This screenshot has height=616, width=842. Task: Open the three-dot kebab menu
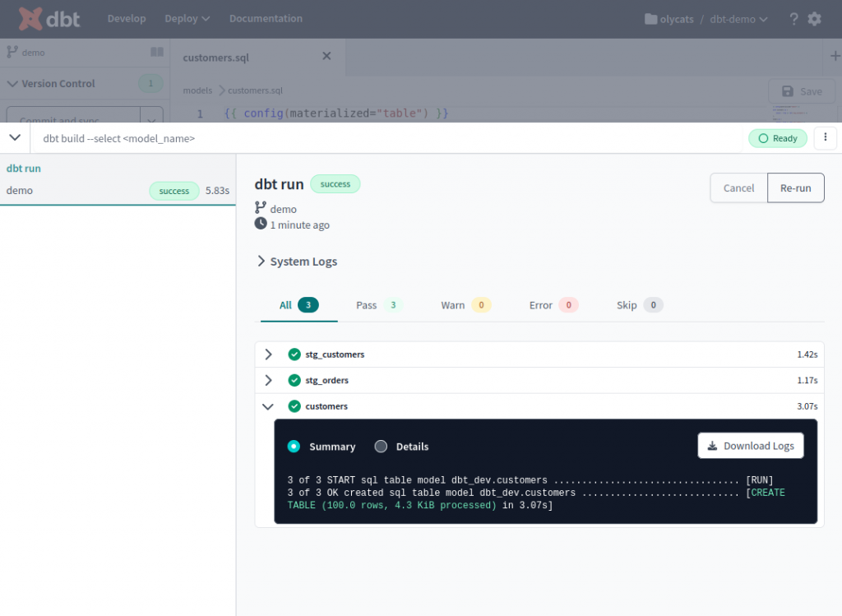pos(826,137)
